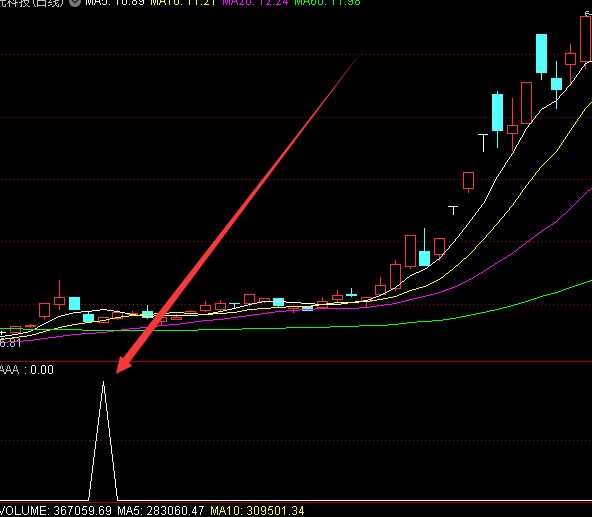Select the purple MA20 header label
This screenshot has height=517, width=592.
pos(255,2)
